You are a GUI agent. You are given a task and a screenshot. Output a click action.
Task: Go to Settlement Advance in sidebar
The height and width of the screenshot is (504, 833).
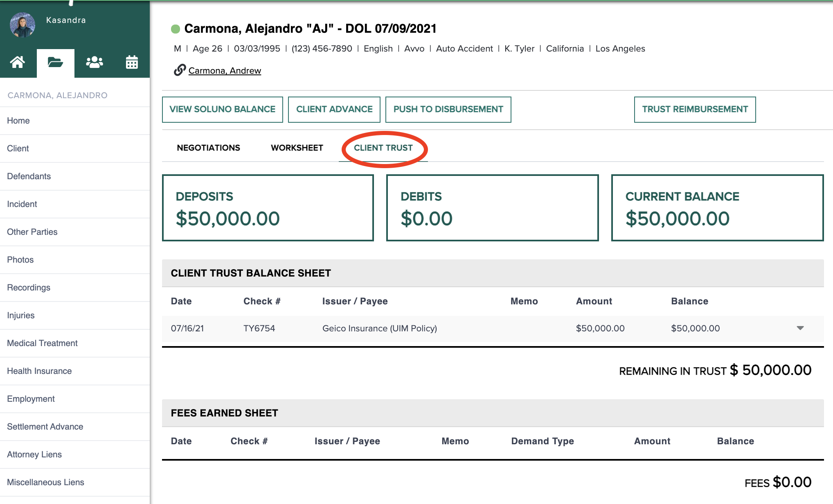[x=45, y=427]
